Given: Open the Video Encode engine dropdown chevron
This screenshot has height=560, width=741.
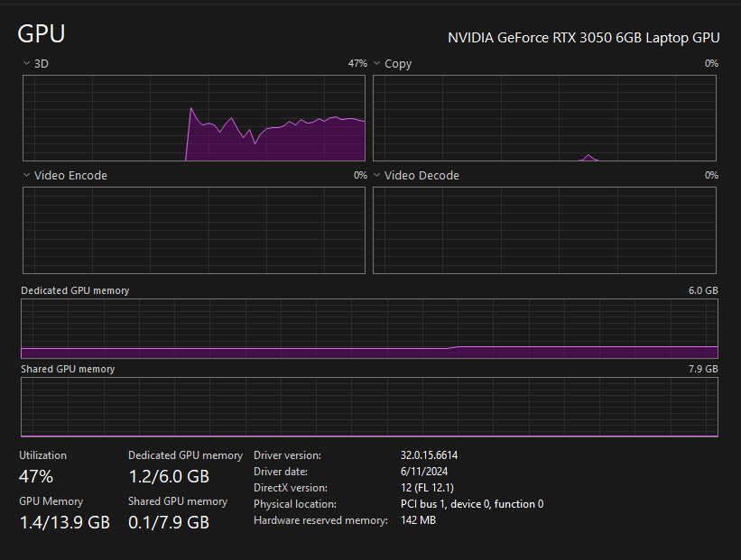Looking at the screenshot, I should [x=26, y=175].
